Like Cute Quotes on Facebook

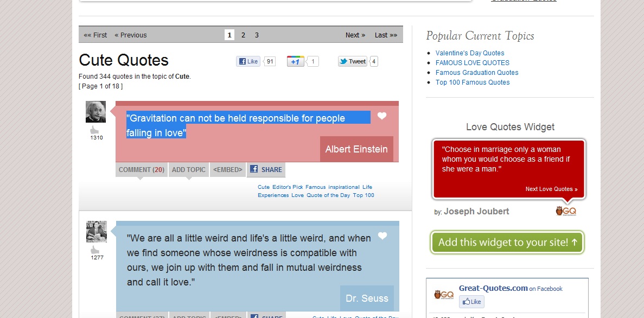(248, 61)
